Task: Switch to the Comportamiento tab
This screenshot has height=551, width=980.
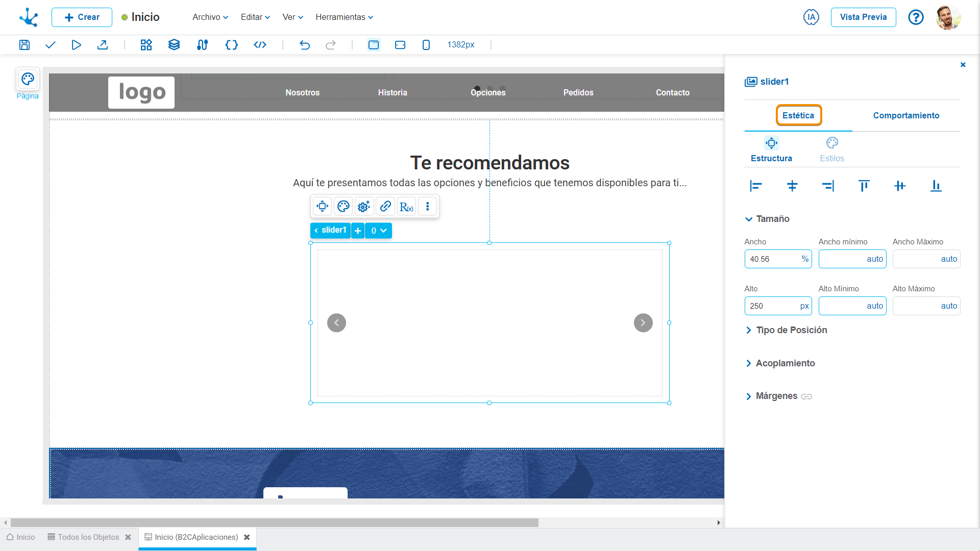Action: tap(906, 115)
